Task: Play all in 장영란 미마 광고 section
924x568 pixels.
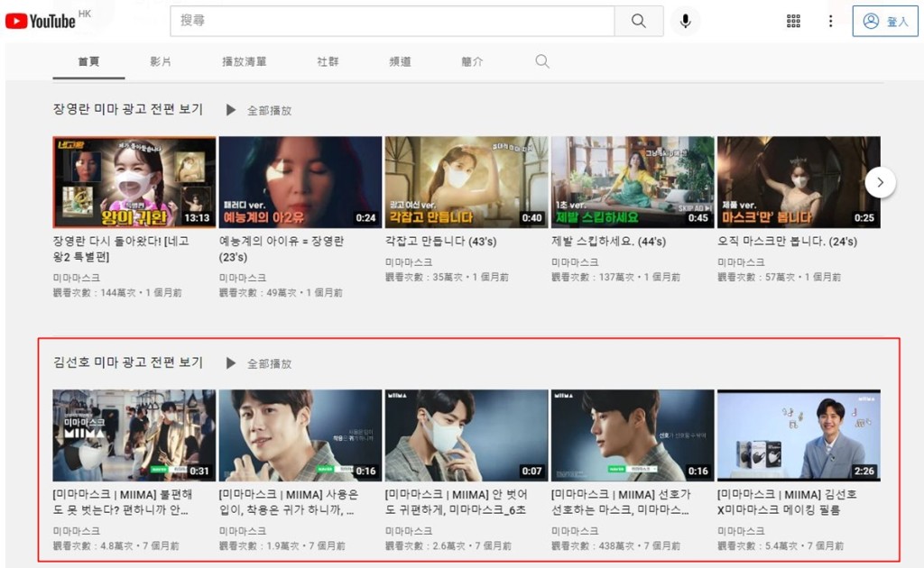Action: [259, 110]
